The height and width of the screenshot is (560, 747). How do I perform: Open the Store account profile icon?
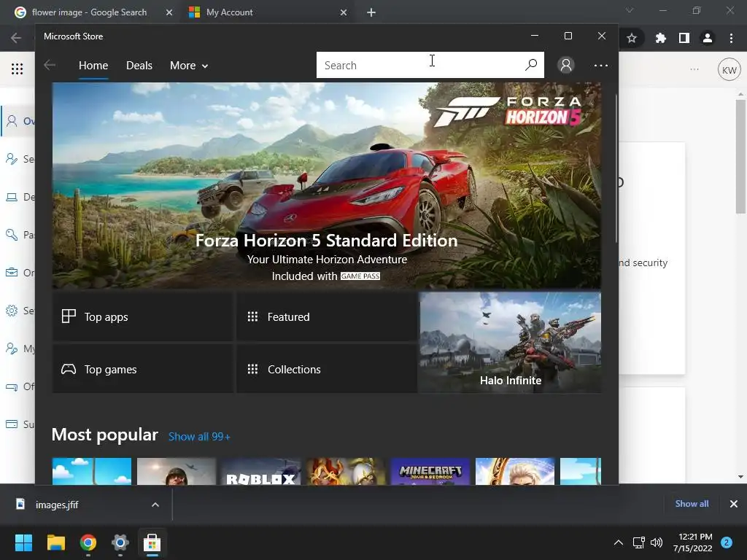566,65
